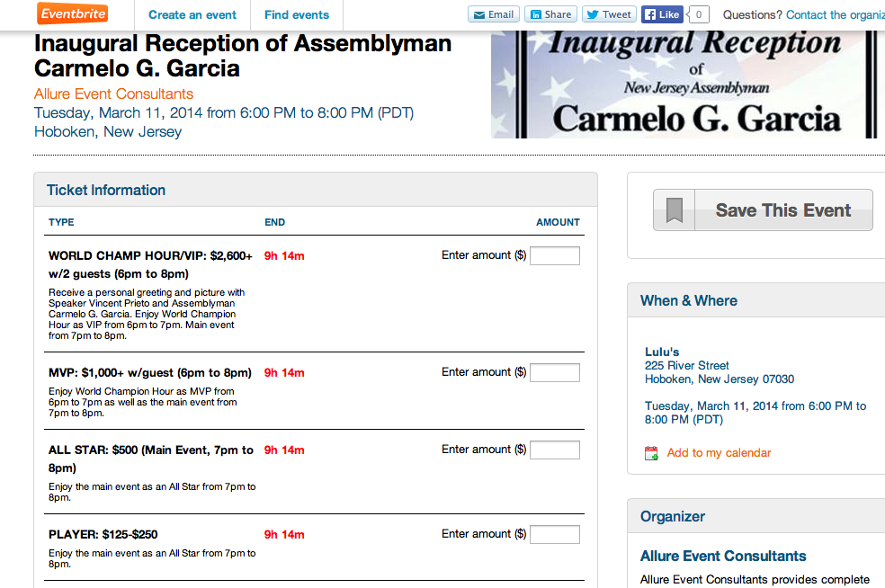Click the calendar icon near Add to my calendar
Image resolution: width=885 pixels, height=588 pixels.
coord(652,453)
